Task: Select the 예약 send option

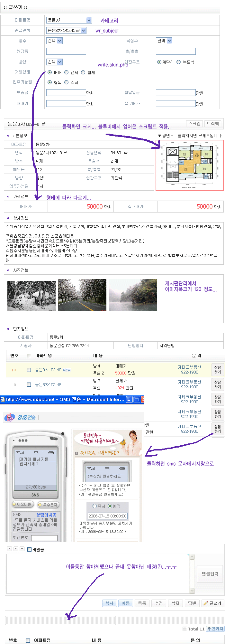Action: tap(110, 506)
